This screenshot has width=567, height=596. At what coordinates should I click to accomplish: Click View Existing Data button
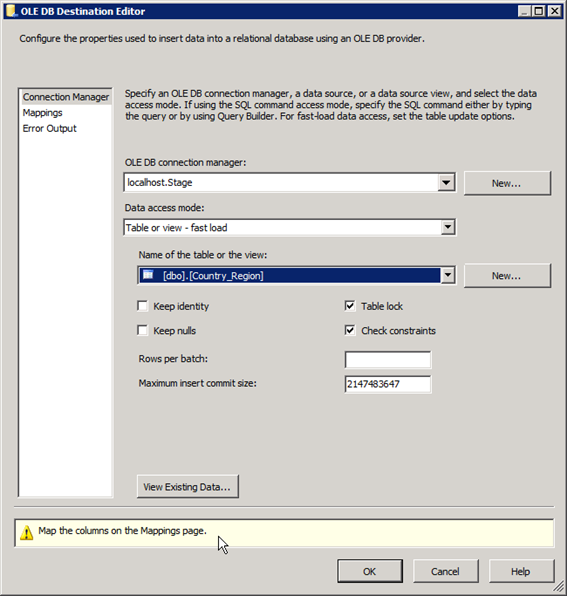click(x=188, y=486)
